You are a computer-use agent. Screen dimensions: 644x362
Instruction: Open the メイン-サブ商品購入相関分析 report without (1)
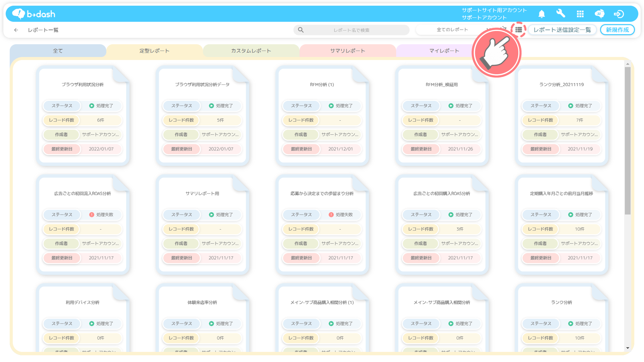(x=442, y=302)
